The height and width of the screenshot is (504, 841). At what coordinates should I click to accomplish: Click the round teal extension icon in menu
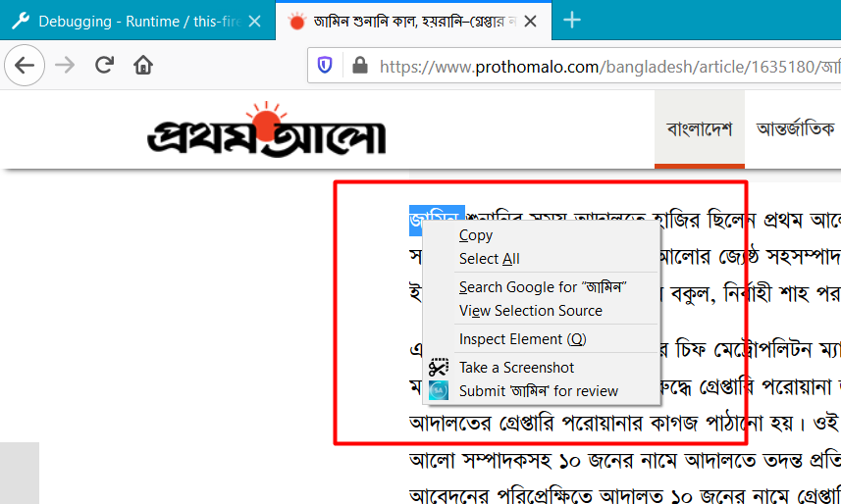[439, 391]
